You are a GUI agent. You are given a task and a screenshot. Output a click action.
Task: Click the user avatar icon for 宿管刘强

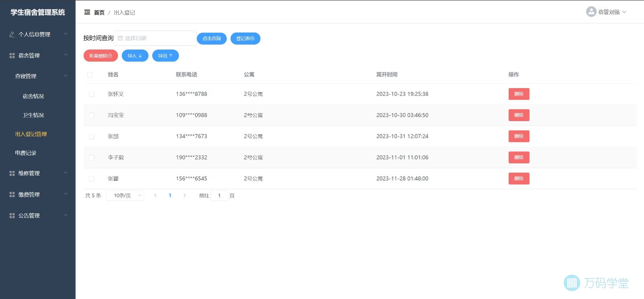point(591,12)
